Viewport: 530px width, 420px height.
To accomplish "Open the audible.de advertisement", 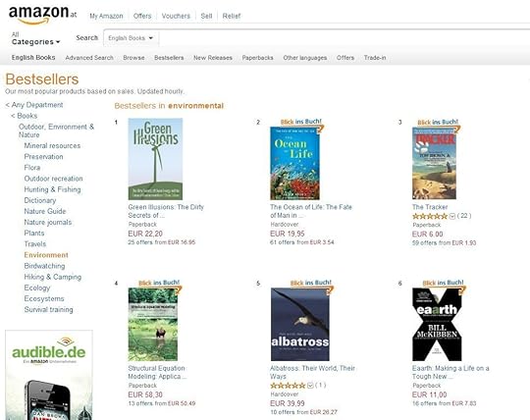I will pos(49,375).
